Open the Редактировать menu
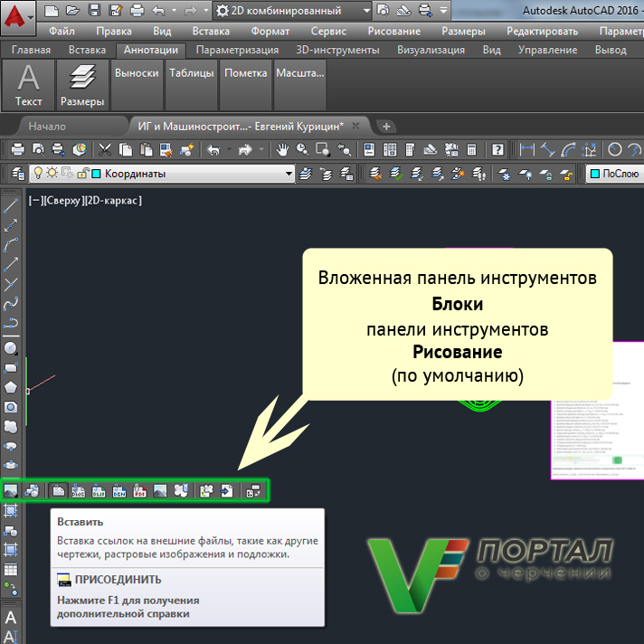 pos(542,32)
